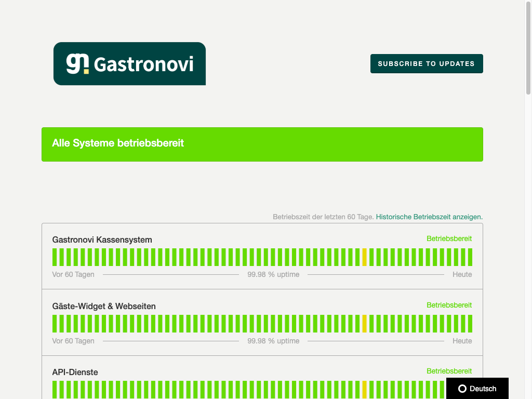Viewport: 532px width, 399px height.
Task: Click the Gäste-Widget & Webseiten title
Action: click(x=104, y=307)
